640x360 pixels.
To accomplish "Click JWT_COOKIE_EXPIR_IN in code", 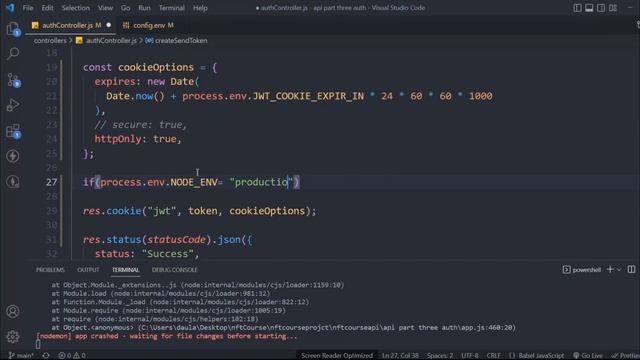I will 308,96.
